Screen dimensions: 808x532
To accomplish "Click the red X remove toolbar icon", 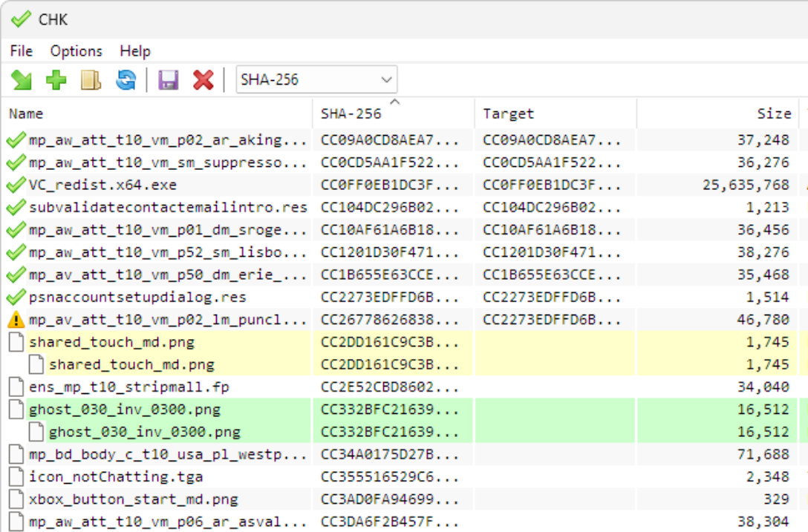I will pyautogui.click(x=202, y=79).
